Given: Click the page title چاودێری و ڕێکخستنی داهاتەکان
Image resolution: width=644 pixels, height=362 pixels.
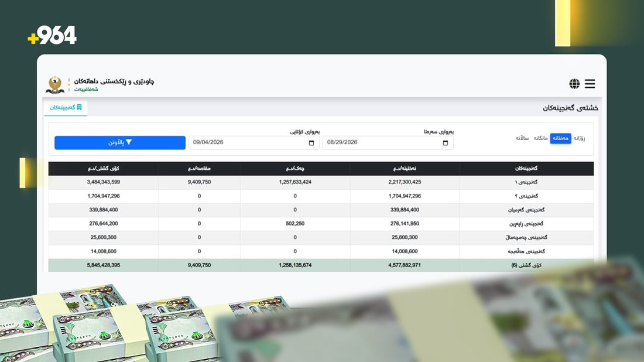Looking at the screenshot, I should pos(114,81).
